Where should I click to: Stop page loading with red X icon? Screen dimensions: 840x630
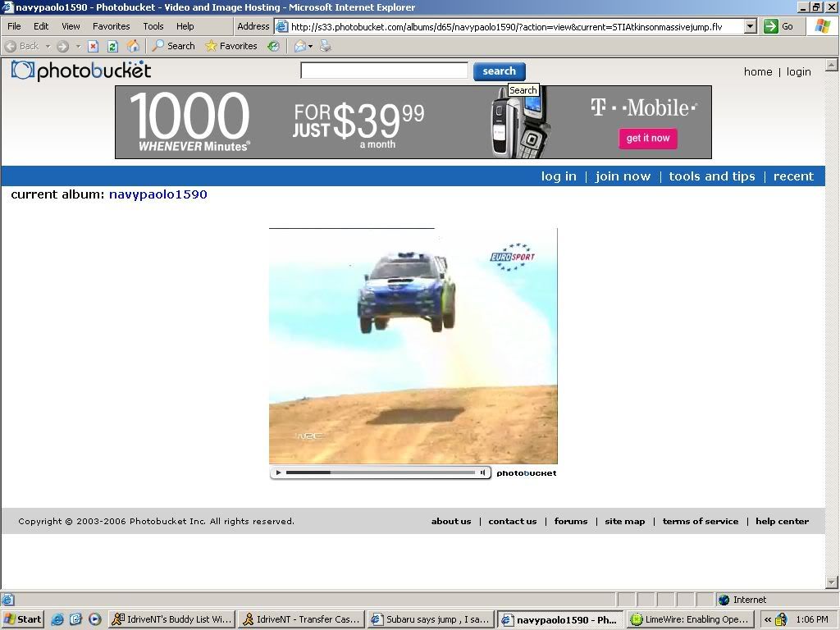click(x=94, y=46)
